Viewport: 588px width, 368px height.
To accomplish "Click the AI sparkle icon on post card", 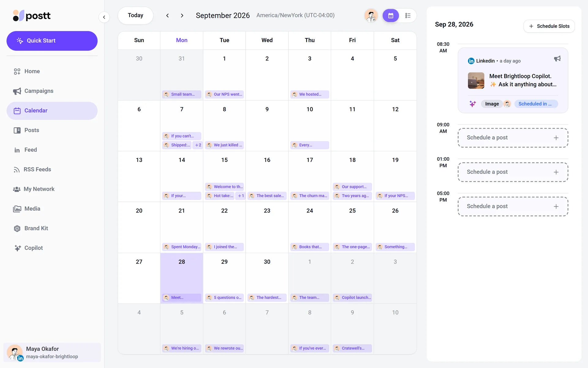I will tap(473, 104).
